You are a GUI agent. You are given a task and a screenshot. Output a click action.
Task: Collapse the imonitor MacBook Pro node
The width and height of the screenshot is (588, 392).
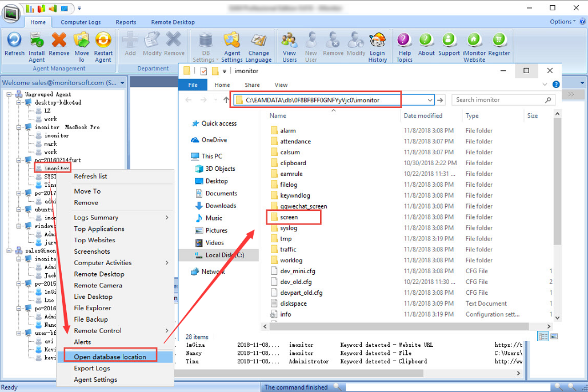(x=18, y=127)
